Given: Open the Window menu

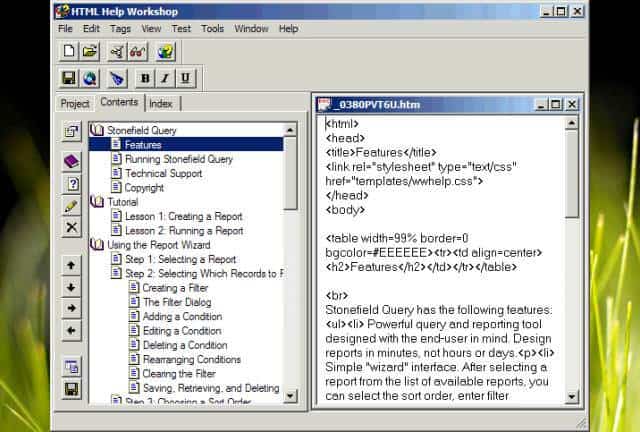Looking at the screenshot, I should click(x=251, y=29).
